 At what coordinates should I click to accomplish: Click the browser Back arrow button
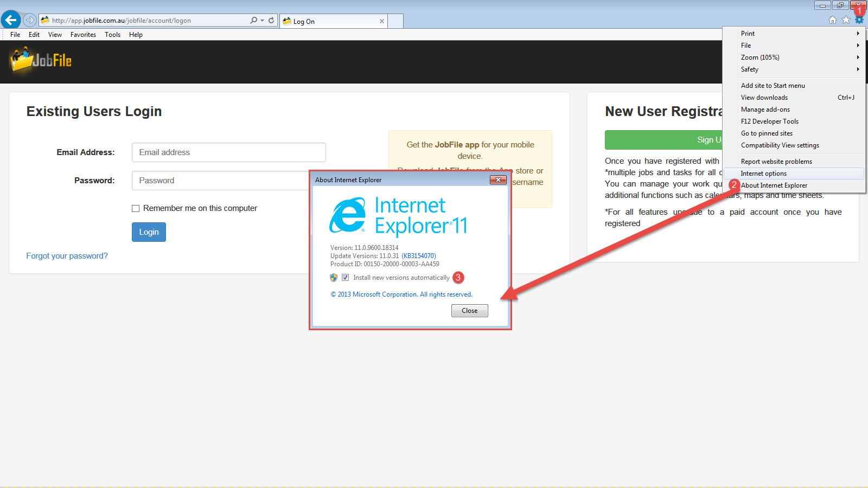[11, 20]
